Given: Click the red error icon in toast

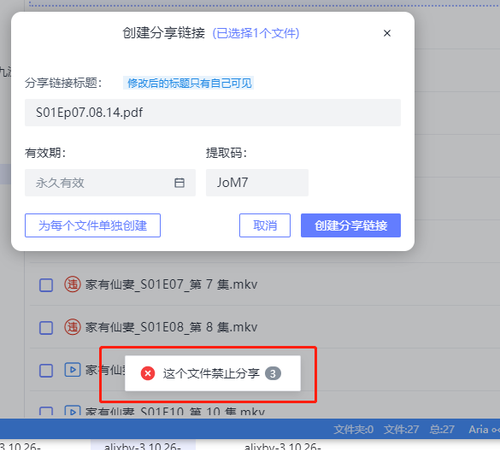Looking at the screenshot, I should pyautogui.click(x=148, y=373).
